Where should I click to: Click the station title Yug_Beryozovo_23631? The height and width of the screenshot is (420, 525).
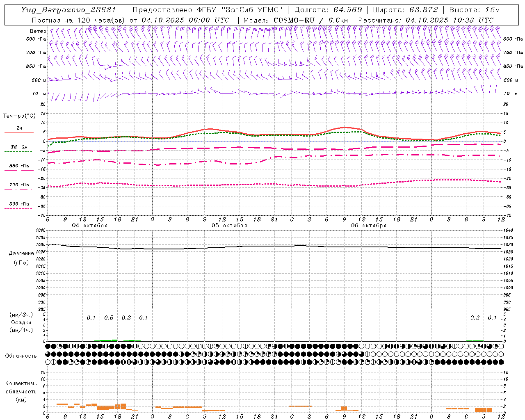[x=69, y=10]
